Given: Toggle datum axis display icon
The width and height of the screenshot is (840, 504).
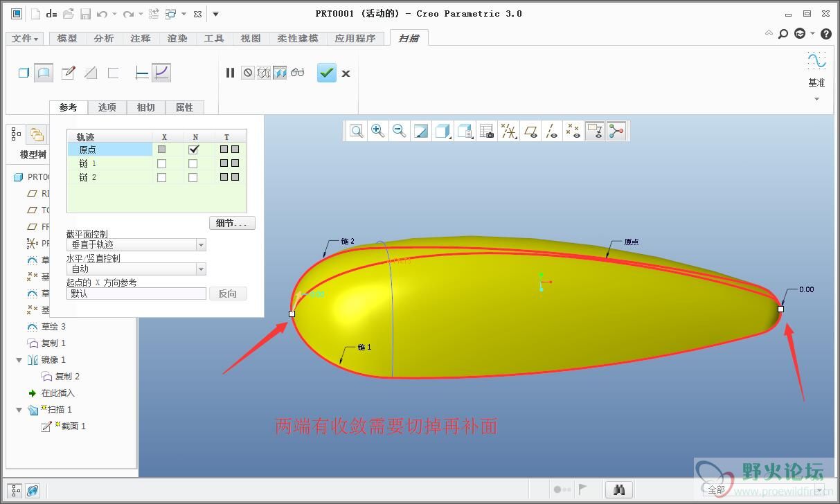Looking at the screenshot, I should pyautogui.click(x=552, y=131).
